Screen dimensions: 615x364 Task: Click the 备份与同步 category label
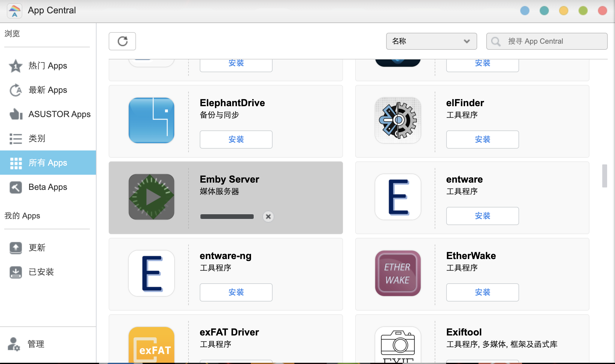click(219, 115)
